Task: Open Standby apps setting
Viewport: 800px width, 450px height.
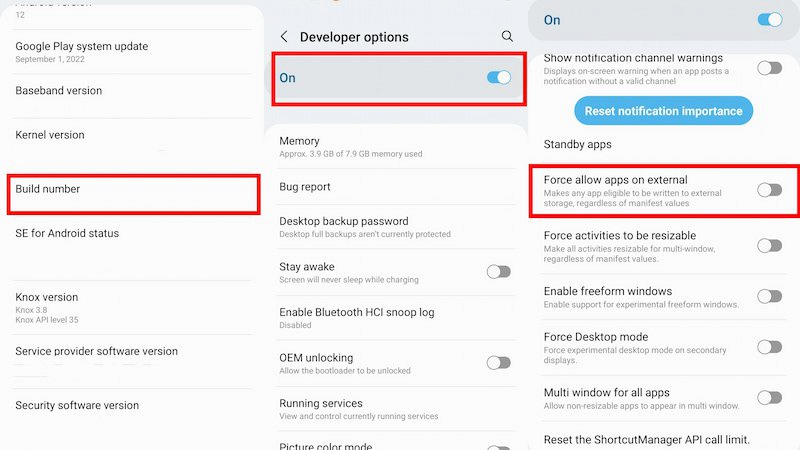Action: pos(578,145)
